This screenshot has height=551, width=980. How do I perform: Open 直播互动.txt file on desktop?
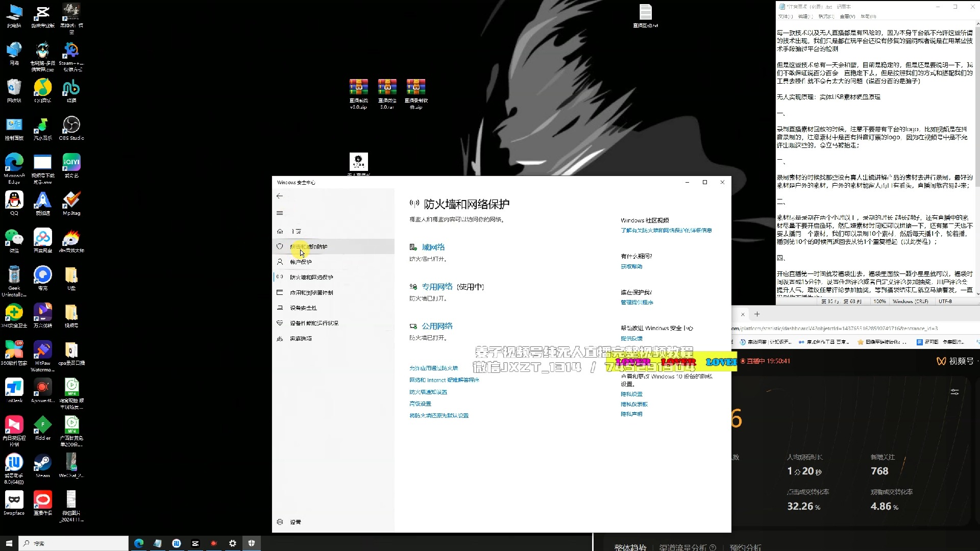click(x=646, y=16)
